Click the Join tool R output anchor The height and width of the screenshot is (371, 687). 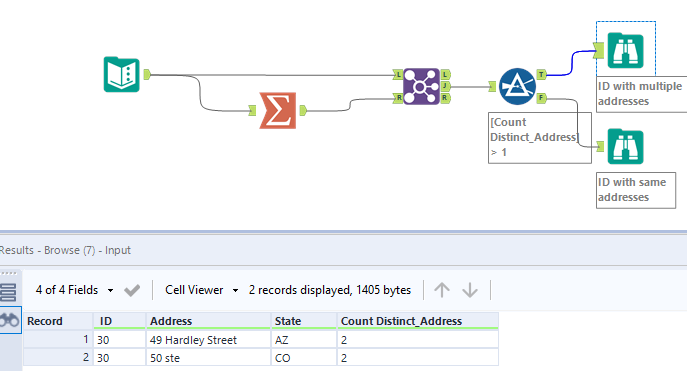point(445,98)
